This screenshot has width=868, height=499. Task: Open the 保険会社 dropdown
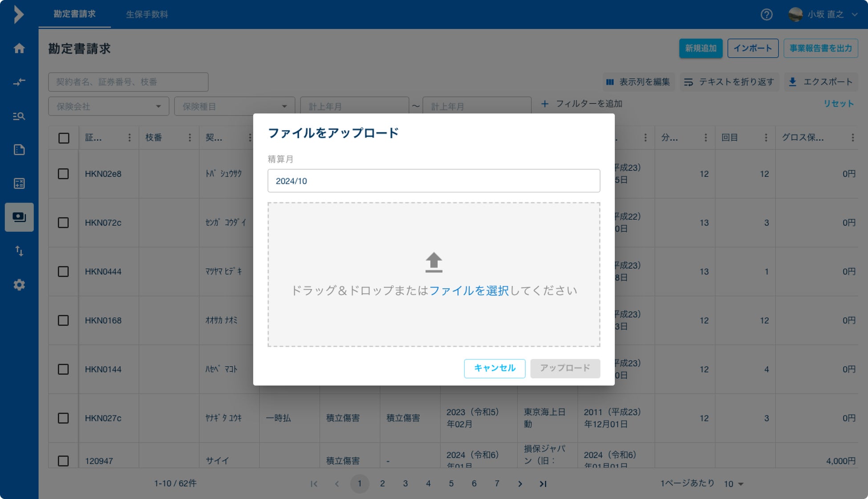click(x=109, y=106)
